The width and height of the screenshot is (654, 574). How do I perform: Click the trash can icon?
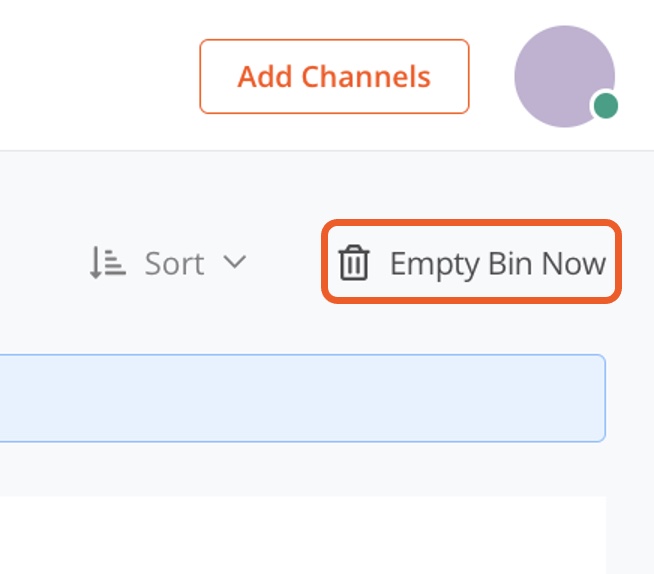[354, 262]
